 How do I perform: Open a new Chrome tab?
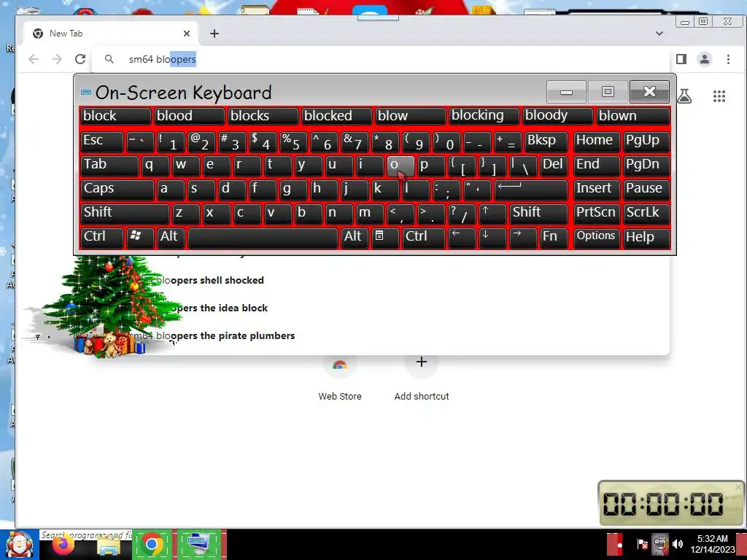(214, 34)
